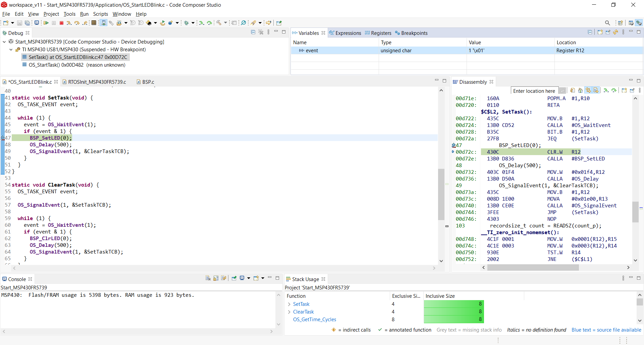Open the Scripts menu
This screenshot has height=345, width=644.
coord(100,14)
